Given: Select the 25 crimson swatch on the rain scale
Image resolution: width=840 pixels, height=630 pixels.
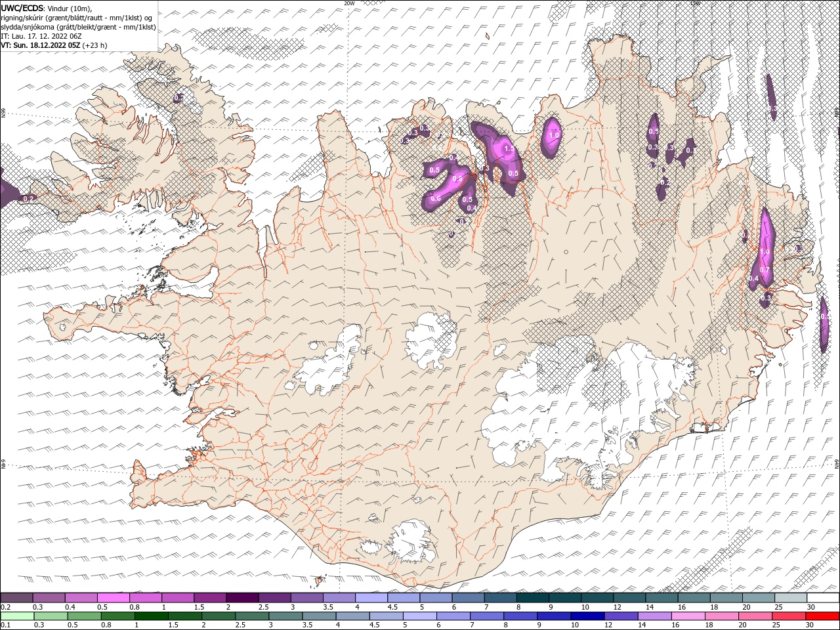Looking at the screenshot, I should 789,616.
